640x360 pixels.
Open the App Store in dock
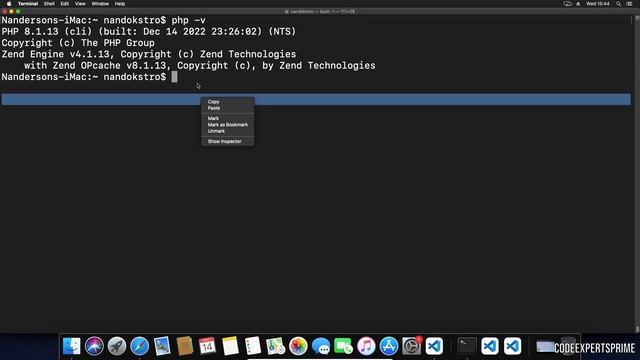(389, 346)
